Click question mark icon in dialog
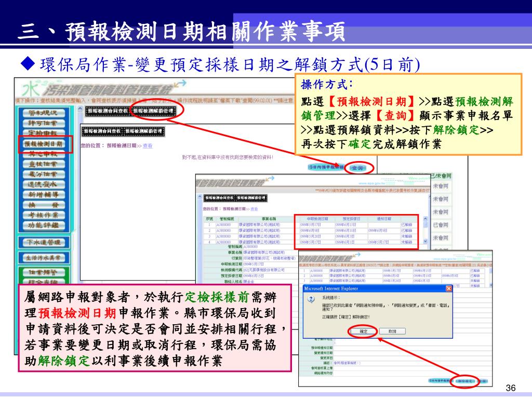The width and height of the screenshot is (532, 399). (311, 300)
